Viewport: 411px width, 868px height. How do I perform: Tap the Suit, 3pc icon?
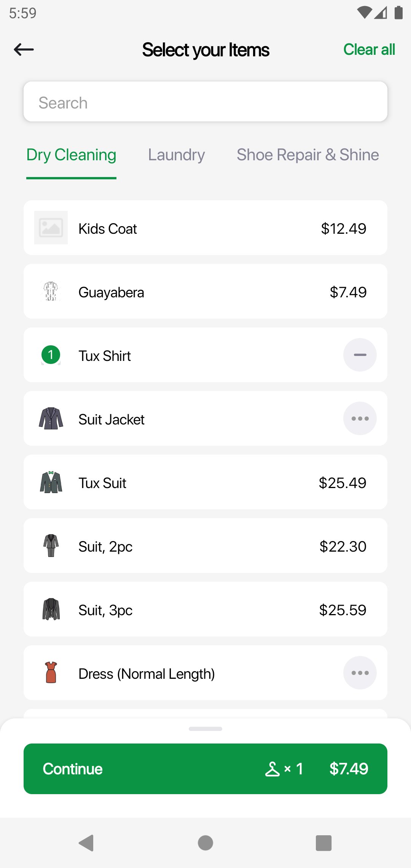51,610
